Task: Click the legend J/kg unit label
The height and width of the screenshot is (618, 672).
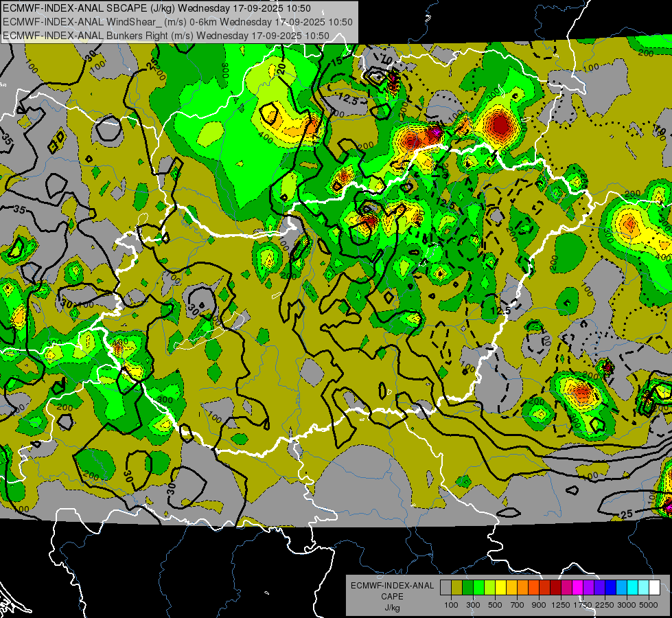Action: point(392,608)
